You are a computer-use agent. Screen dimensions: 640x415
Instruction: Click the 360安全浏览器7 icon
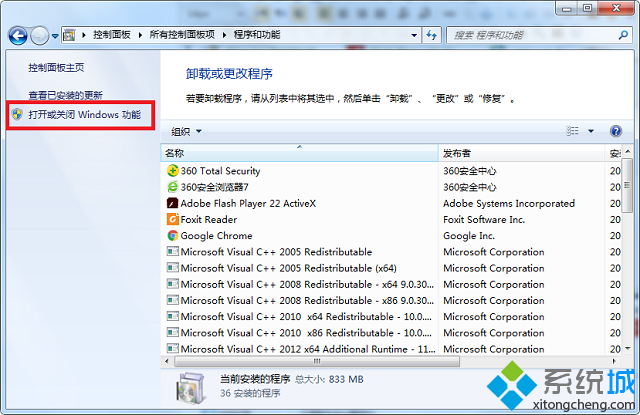click(173, 186)
